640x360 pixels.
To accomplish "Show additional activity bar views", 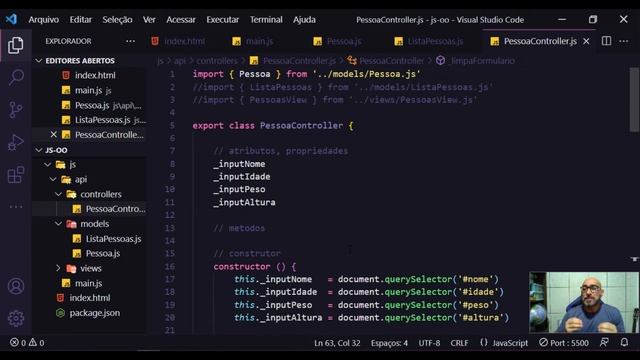I will (16, 207).
